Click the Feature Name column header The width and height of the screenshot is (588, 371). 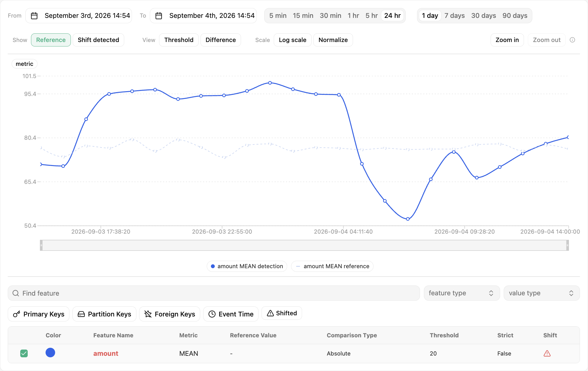(x=113, y=335)
